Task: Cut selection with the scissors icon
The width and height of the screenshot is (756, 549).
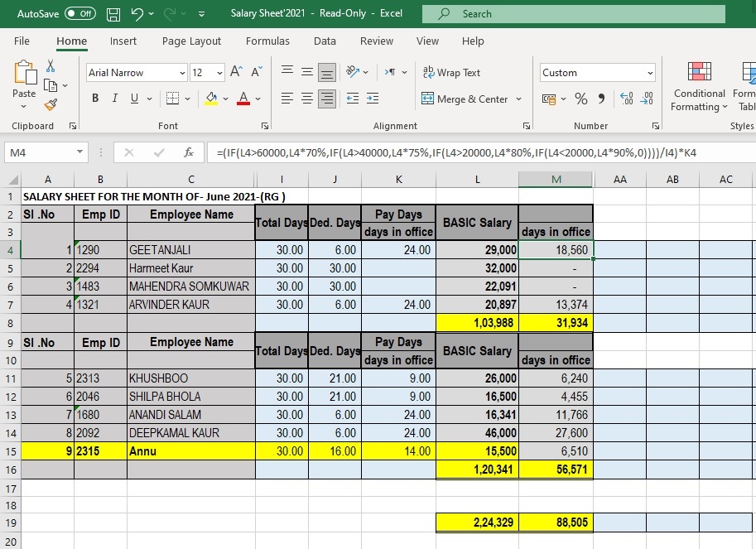Action: [x=51, y=66]
